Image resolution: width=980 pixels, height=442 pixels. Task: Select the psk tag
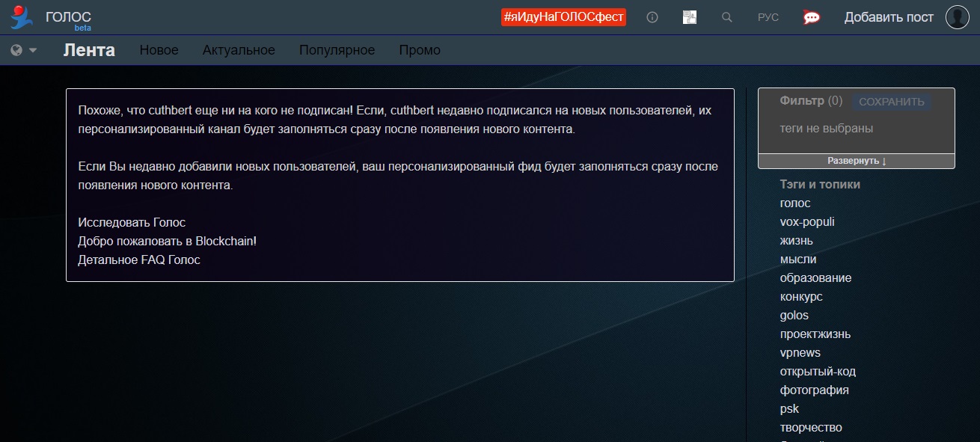pos(789,408)
